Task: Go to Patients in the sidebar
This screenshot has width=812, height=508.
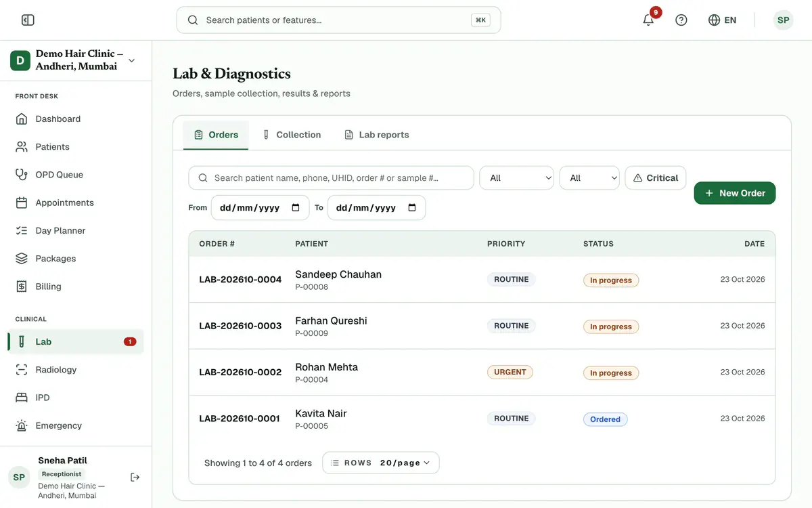Action: 76,147
